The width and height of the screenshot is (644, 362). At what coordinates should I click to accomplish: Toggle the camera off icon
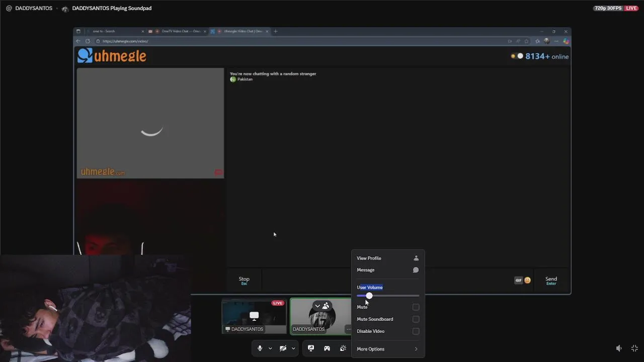tap(283, 348)
